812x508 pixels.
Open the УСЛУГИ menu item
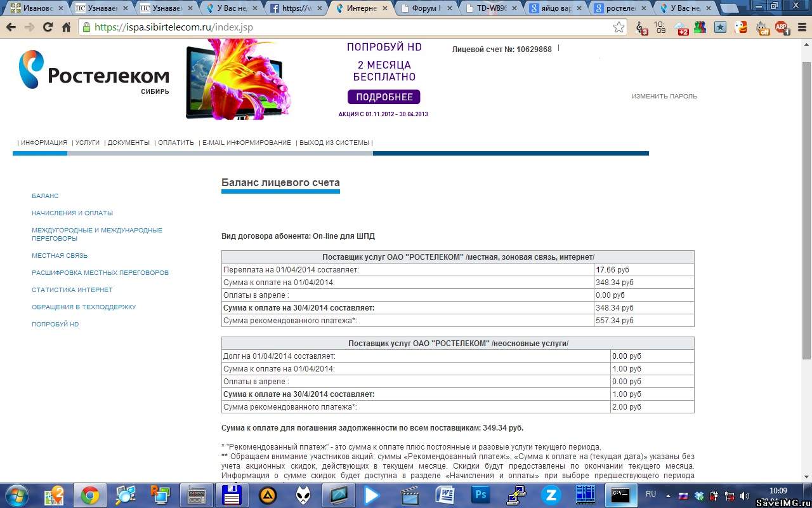87,142
